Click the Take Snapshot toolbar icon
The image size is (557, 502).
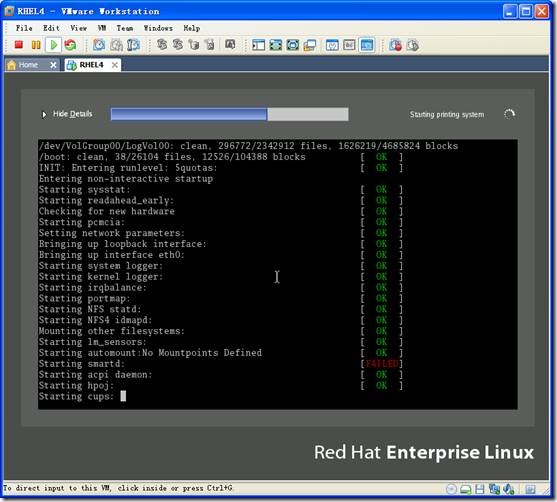(99, 45)
